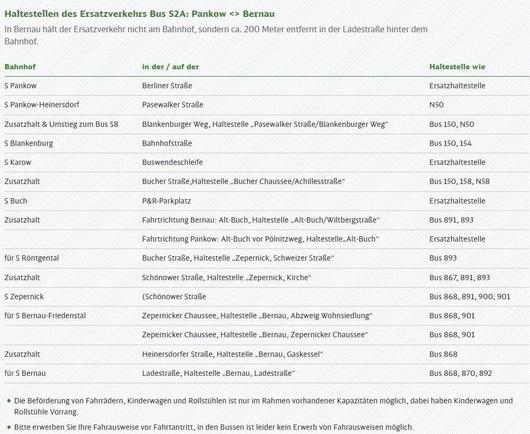Select the 'S Buch' station cell
This screenshot has width=530, height=434.
click(x=16, y=201)
